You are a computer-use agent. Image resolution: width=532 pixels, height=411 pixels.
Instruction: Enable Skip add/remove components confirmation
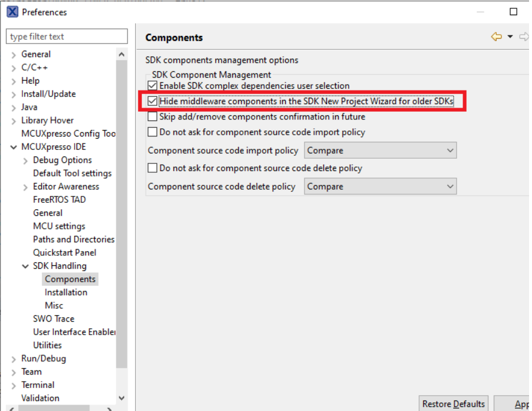pyautogui.click(x=153, y=116)
